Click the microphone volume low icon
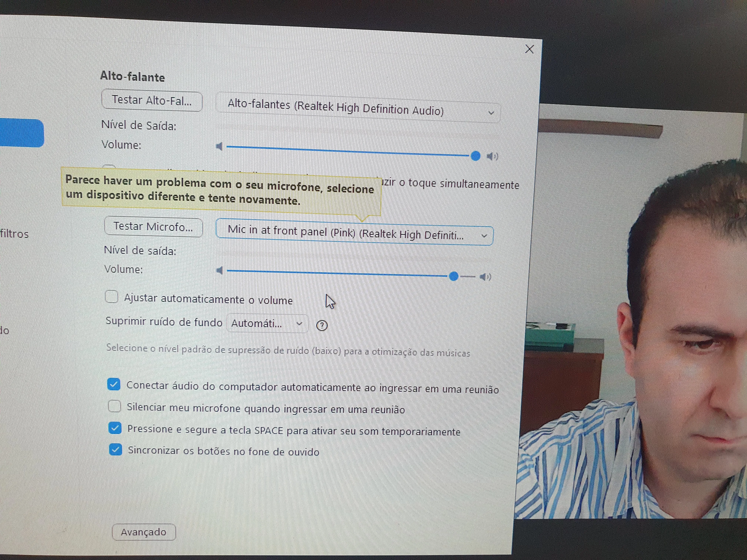The width and height of the screenshot is (747, 560). point(220,270)
